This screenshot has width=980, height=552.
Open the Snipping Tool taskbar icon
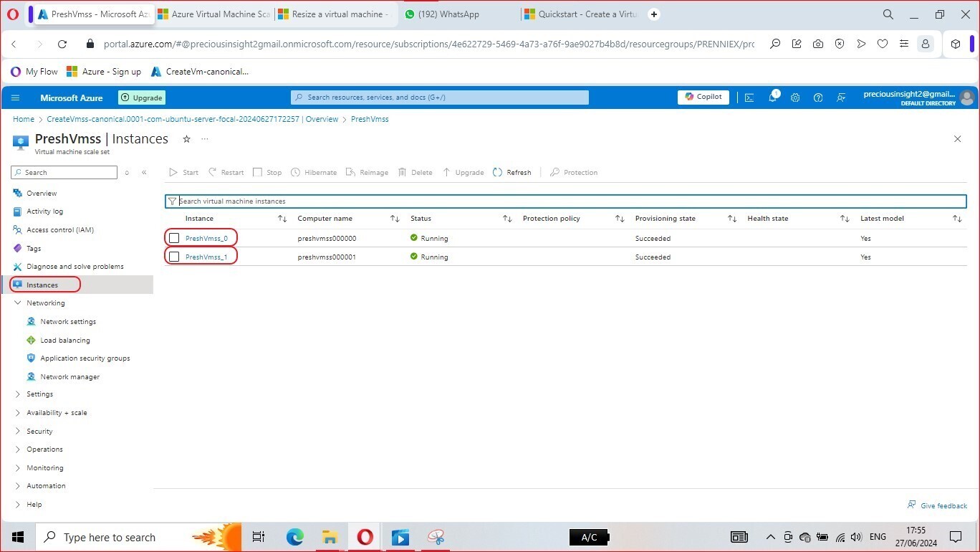436,537
